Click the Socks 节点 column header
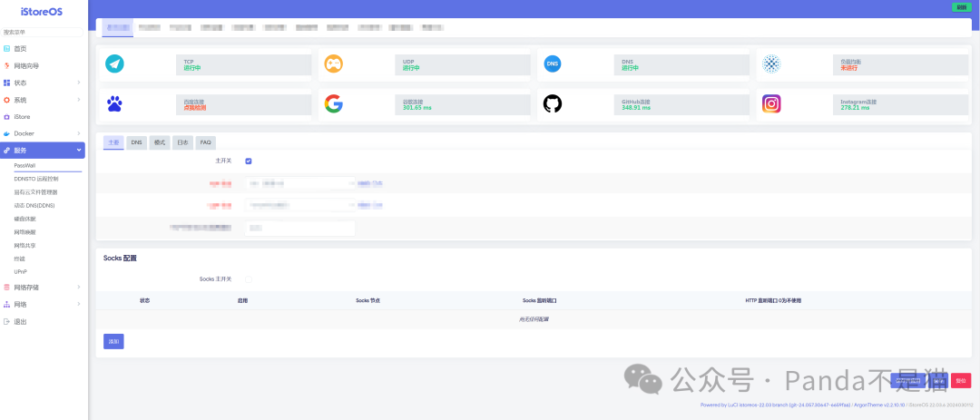This screenshot has width=980, height=420. (x=368, y=300)
